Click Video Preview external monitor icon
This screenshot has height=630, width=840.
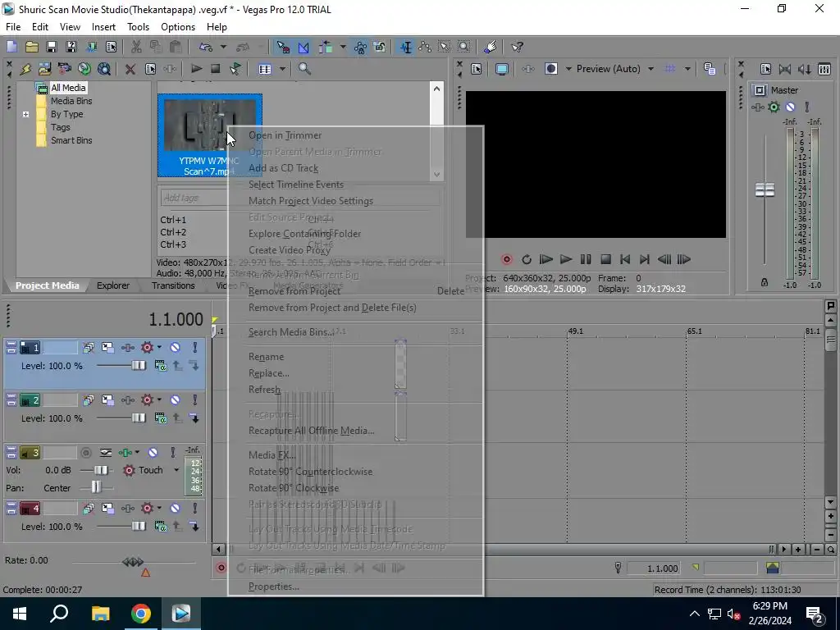pyautogui.click(x=501, y=69)
